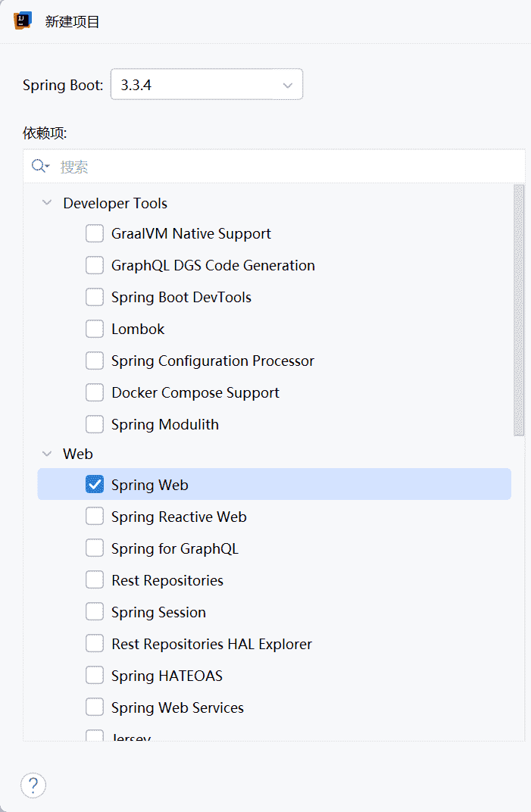The width and height of the screenshot is (531, 812).
Task: Select the Rest Repositories HAL Explorer item
Action: (x=211, y=644)
